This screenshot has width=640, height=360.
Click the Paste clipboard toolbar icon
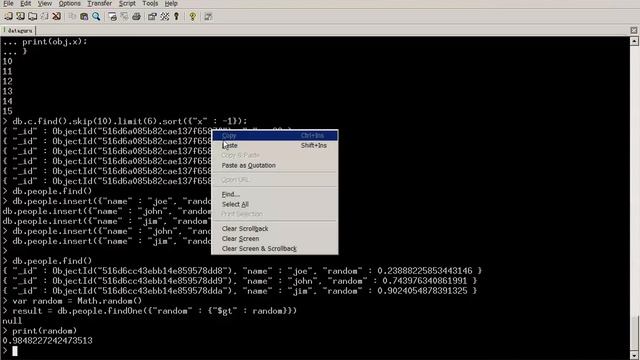84,16
